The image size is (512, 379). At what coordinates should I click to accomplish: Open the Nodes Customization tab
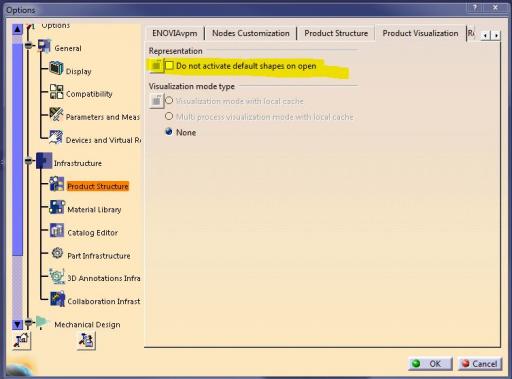click(251, 33)
